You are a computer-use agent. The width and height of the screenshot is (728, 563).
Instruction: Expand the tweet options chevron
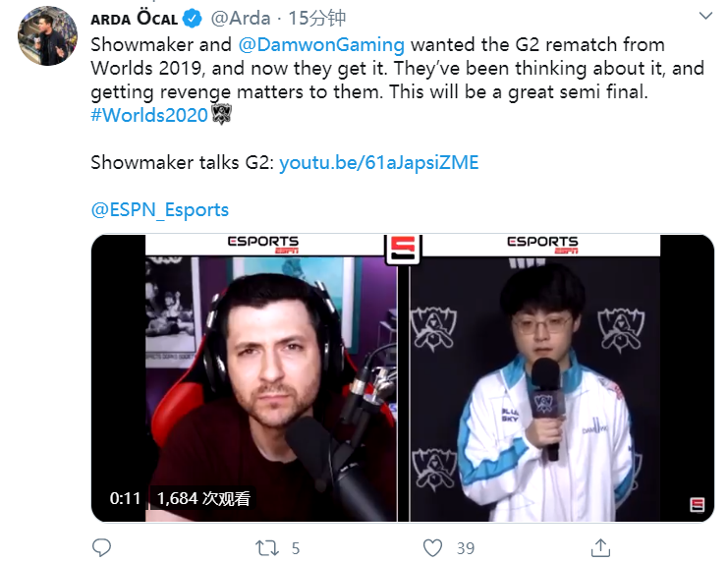(x=705, y=16)
